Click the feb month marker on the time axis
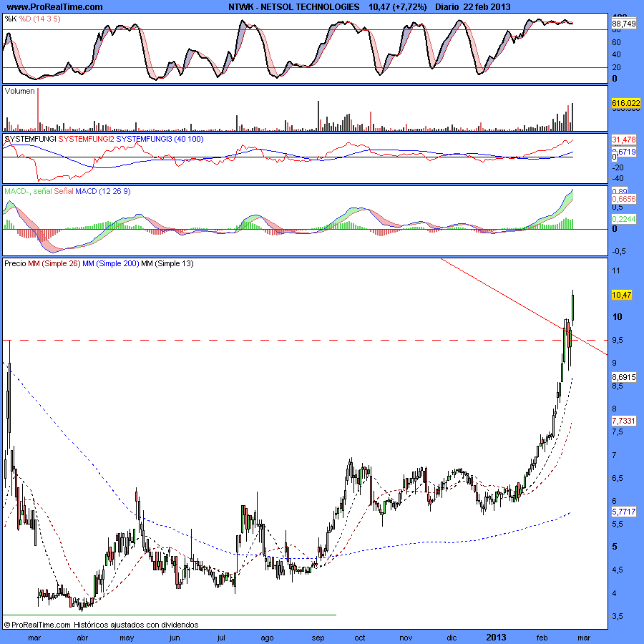 pos(542,638)
